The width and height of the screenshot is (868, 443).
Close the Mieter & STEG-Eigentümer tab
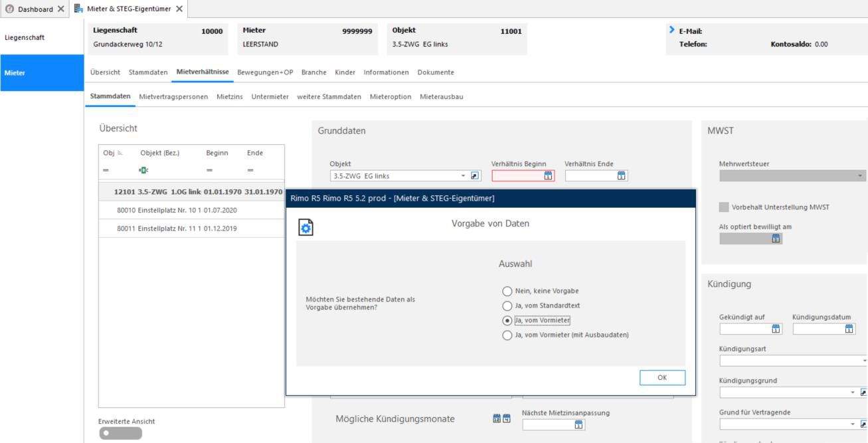pyautogui.click(x=179, y=8)
